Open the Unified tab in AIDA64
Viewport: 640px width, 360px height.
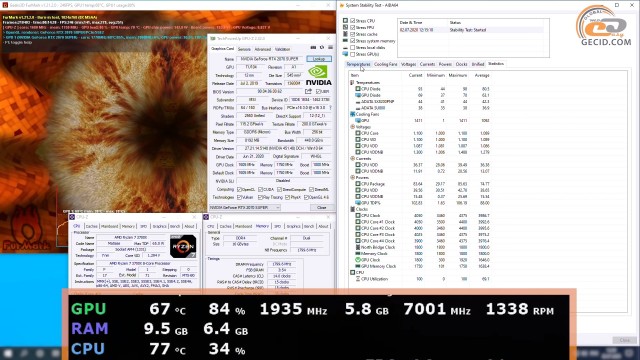478,64
